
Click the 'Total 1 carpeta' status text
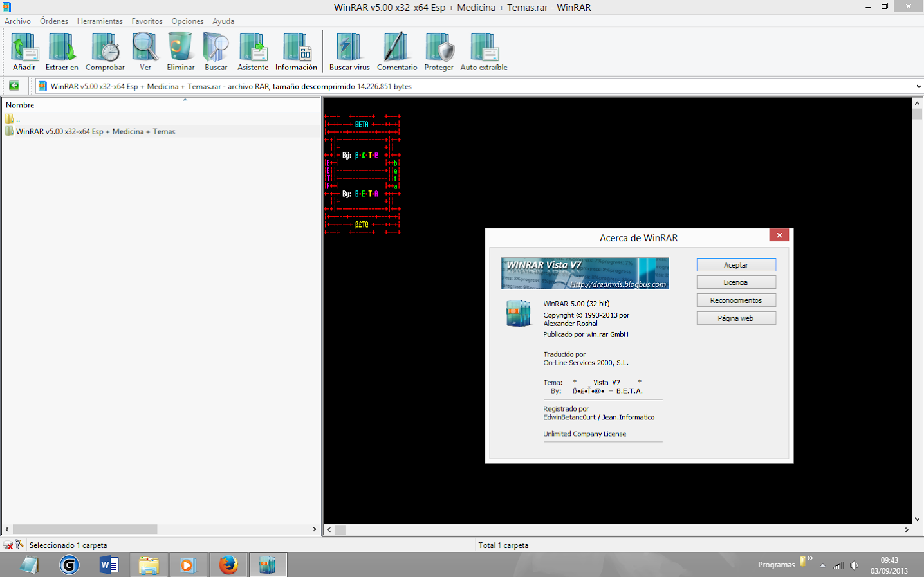tap(503, 545)
